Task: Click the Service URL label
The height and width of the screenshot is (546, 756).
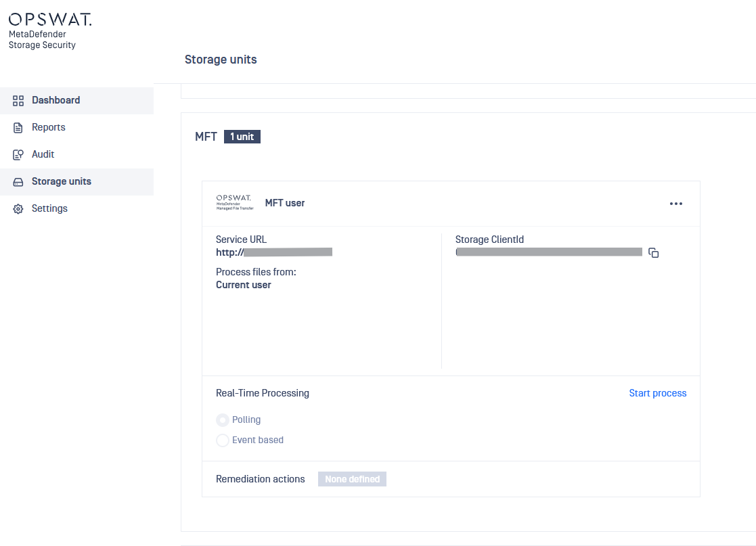Action: (x=241, y=240)
